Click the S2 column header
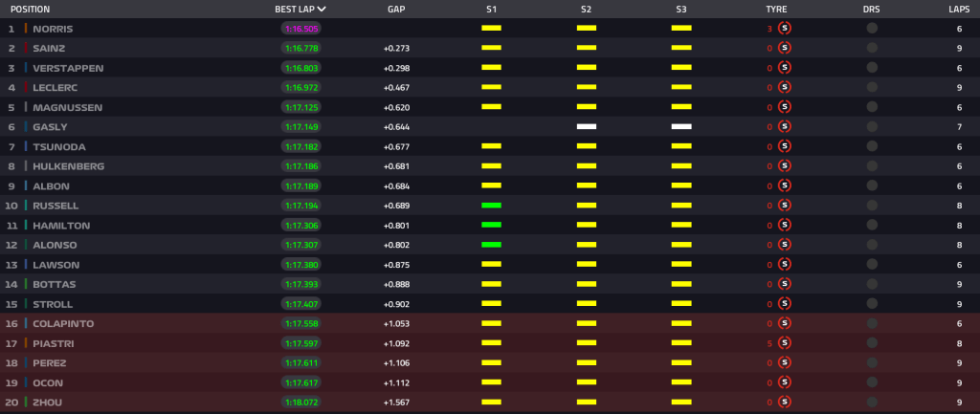Image resolution: width=980 pixels, height=414 pixels. tap(586, 10)
